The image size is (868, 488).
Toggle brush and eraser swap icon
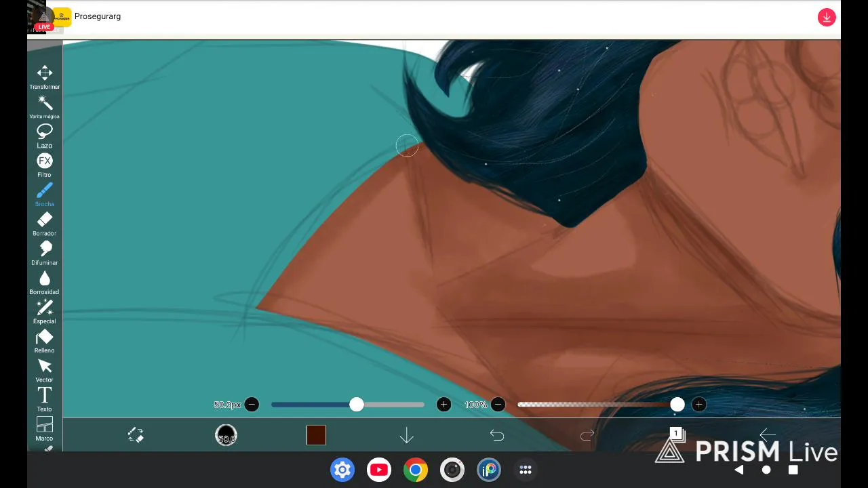tap(136, 435)
